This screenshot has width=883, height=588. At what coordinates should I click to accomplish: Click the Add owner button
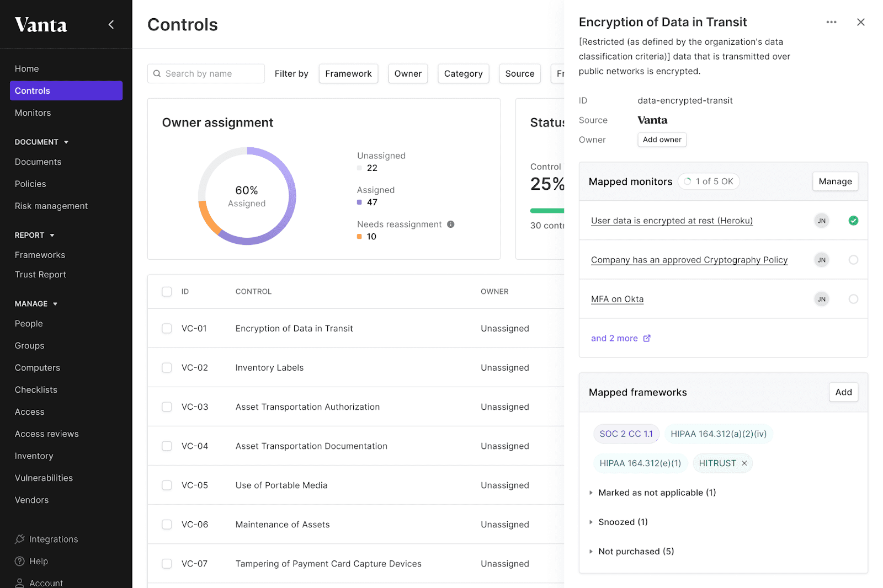click(x=662, y=140)
